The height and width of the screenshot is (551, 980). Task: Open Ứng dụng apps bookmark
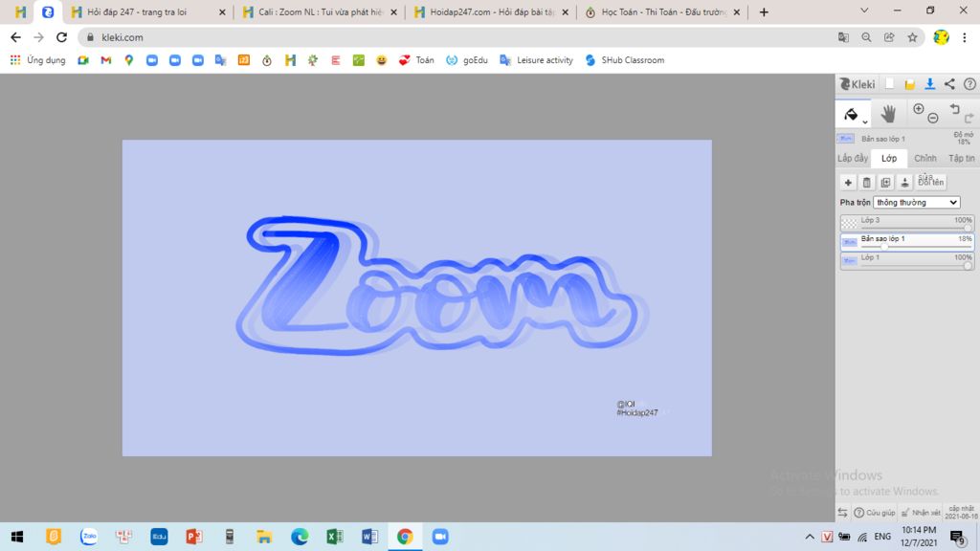pos(37,60)
